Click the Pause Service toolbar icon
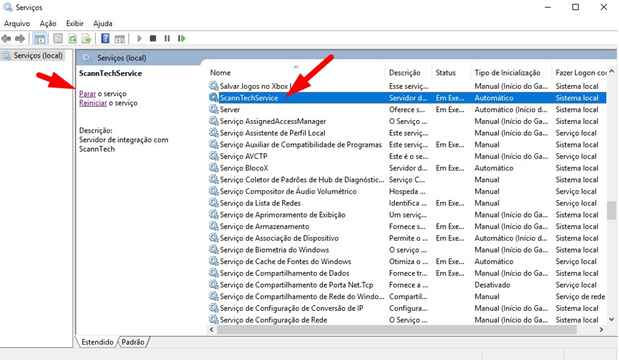Image resolution: width=619 pixels, height=363 pixels. (x=167, y=39)
